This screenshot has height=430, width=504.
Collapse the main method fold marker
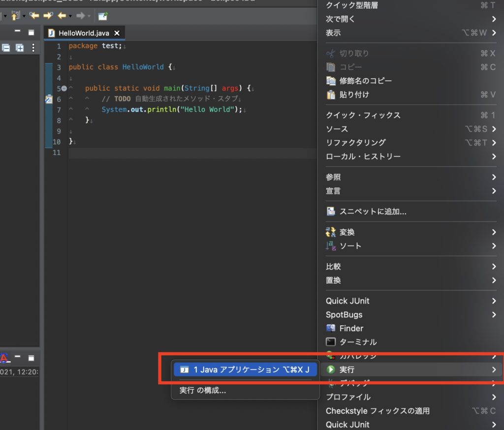pos(64,89)
